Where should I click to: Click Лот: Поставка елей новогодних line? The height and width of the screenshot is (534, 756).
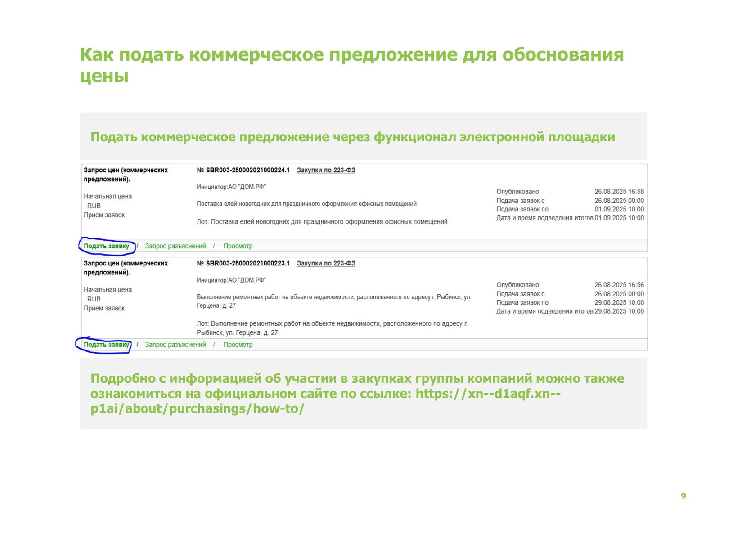click(x=322, y=222)
